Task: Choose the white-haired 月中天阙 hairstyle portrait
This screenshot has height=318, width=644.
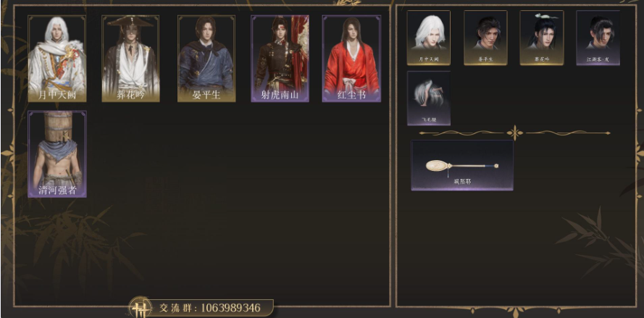Action: tap(429, 38)
